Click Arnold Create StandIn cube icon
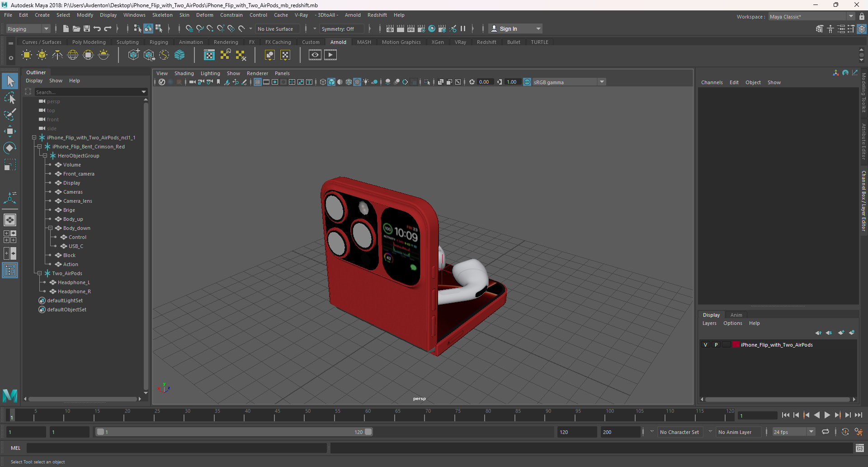Image resolution: width=868 pixels, height=467 pixels. click(133, 55)
